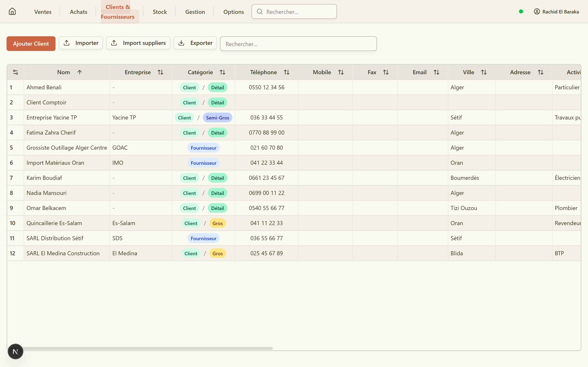Click the Ajouter Client button

point(31,43)
